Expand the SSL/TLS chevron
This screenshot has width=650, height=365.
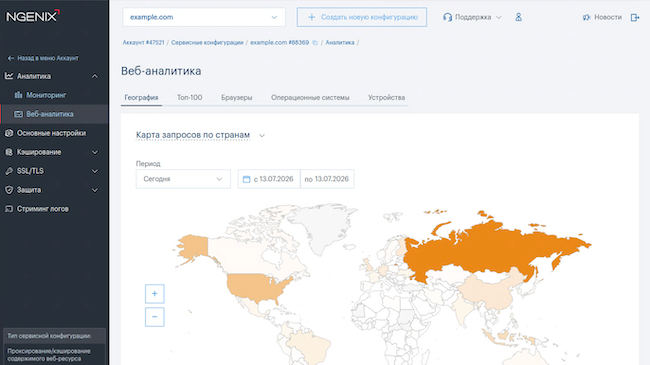95,171
